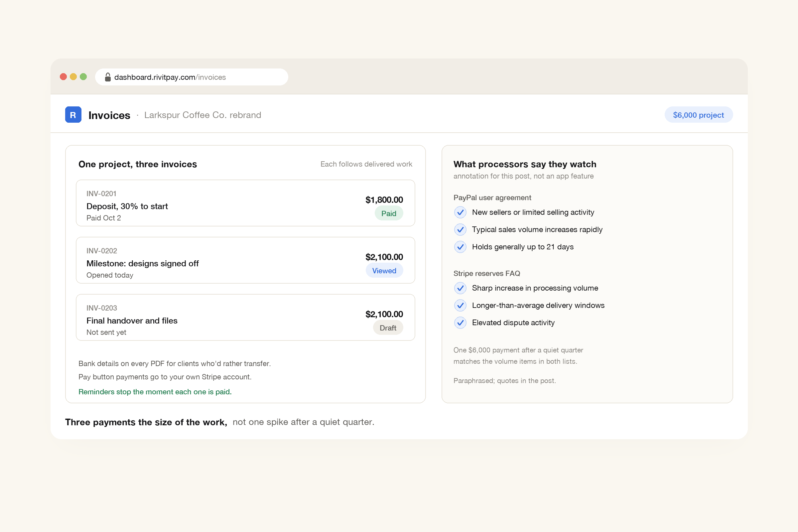798x532 pixels.
Task: Click the Paid Oct 2 date text
Action: click(104, 218)
